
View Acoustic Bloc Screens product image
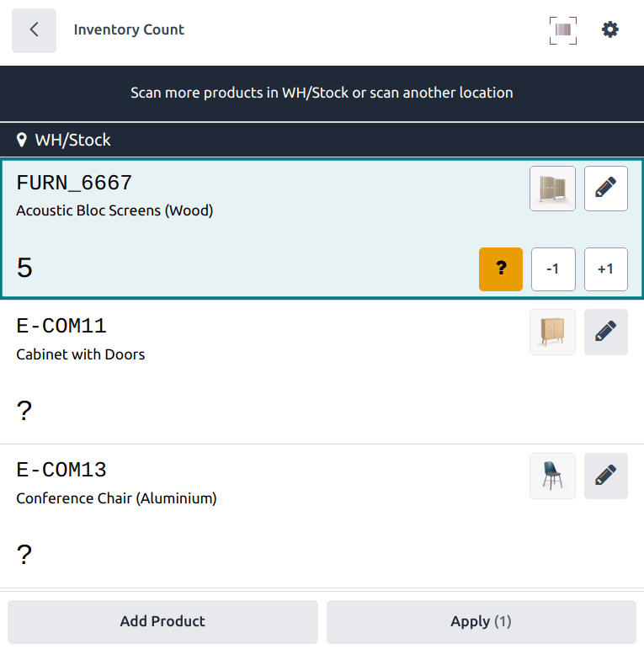point(552,189)
